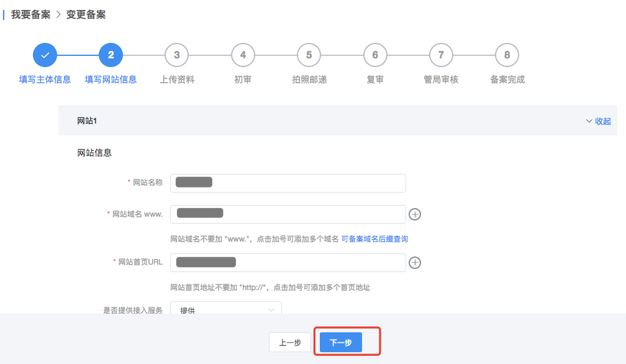Click the 网站名称 input field
The image size is (626, 364).
click(x=288, y=183)
